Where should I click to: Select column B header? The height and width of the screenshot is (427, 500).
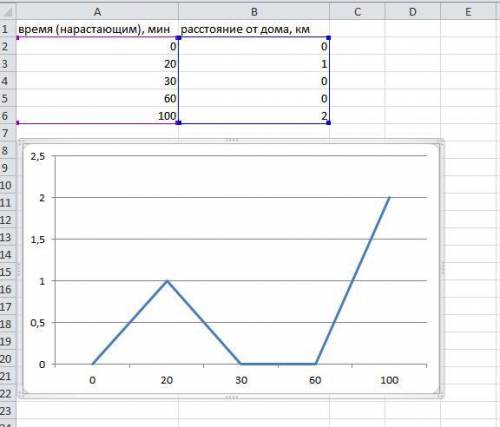click(x=254, y=12)
